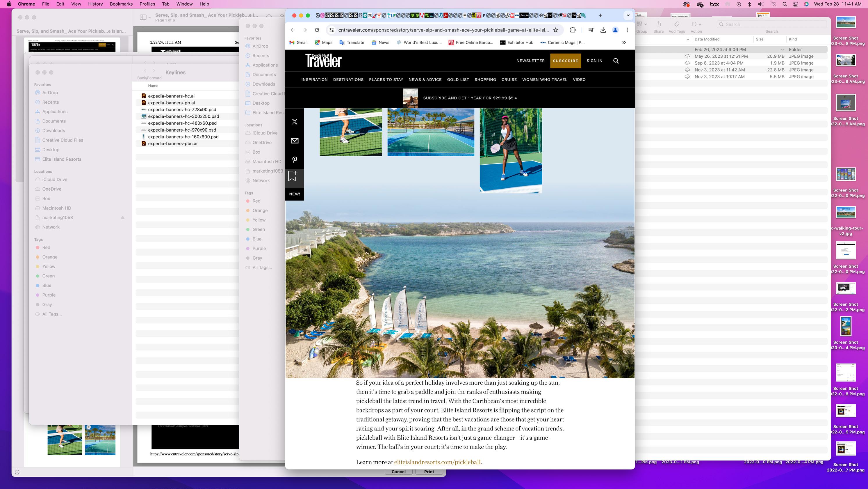
Task: Open the Bookmarks menu in the menu bar
Action: point(121,4)
